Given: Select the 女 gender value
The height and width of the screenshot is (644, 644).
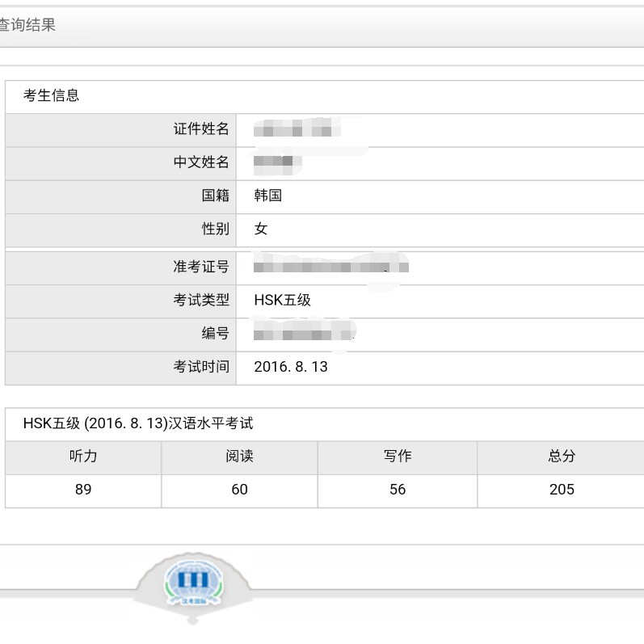Looking at the screenshot, I should point(261,229).
